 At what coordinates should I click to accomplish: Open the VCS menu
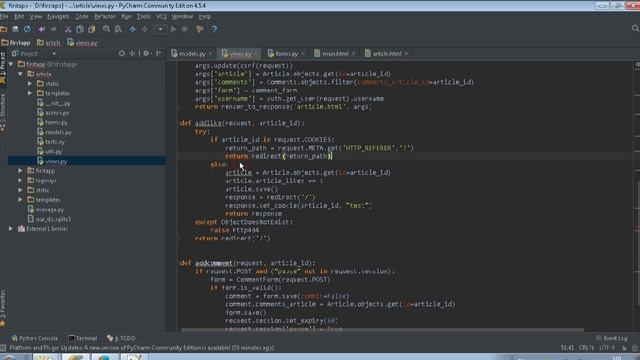click(x=161, y=17)
